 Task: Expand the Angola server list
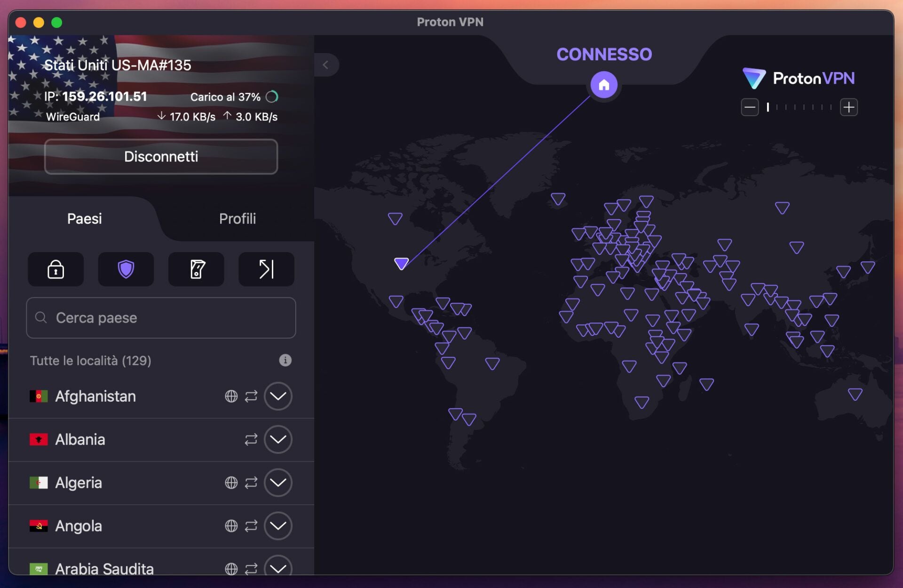pos(278,526)
